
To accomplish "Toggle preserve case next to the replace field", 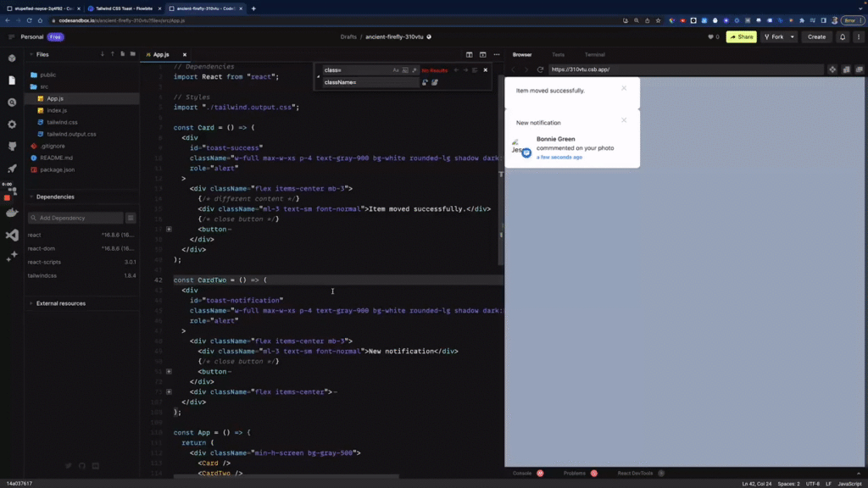I will point(425,82).
